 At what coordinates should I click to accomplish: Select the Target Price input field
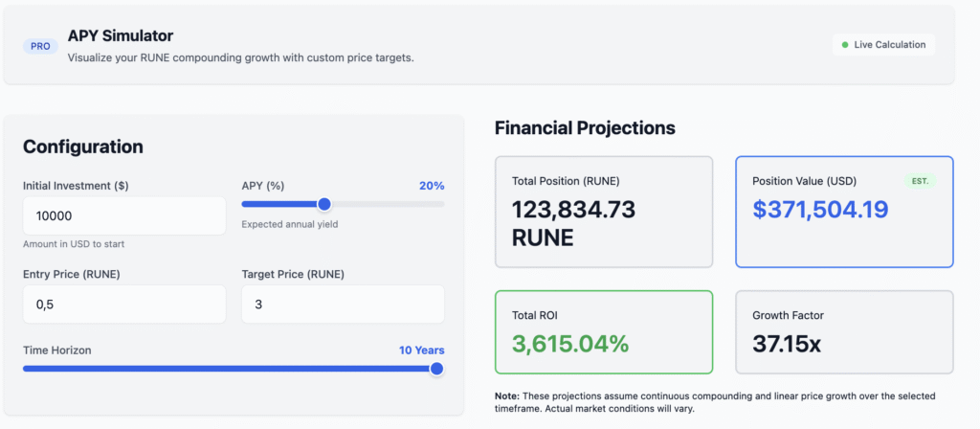point(343,304)
